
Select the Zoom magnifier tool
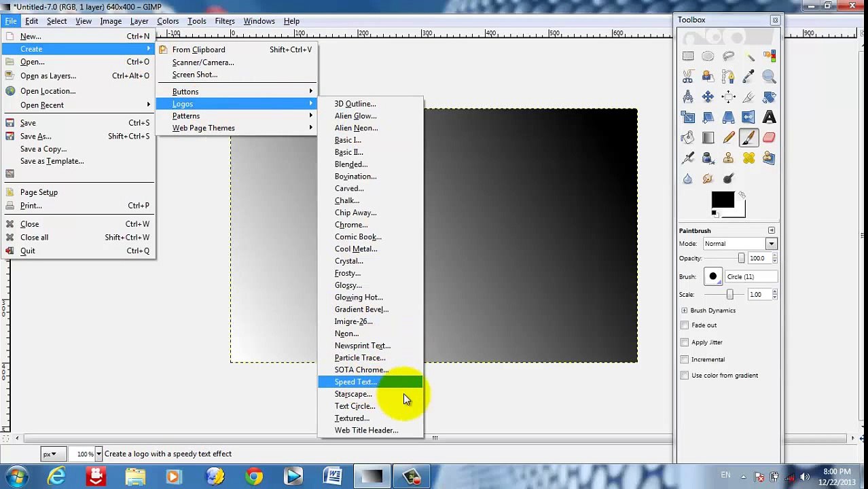point(769,77)
